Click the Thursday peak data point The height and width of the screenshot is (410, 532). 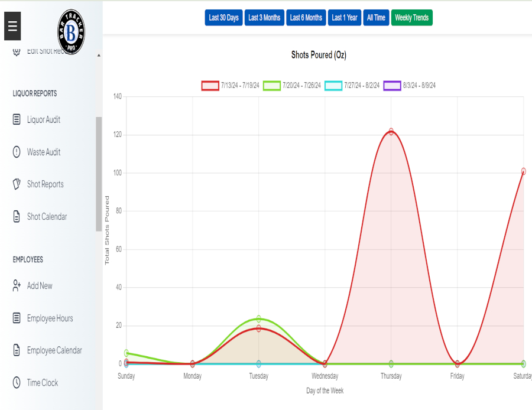click(391, 132)
